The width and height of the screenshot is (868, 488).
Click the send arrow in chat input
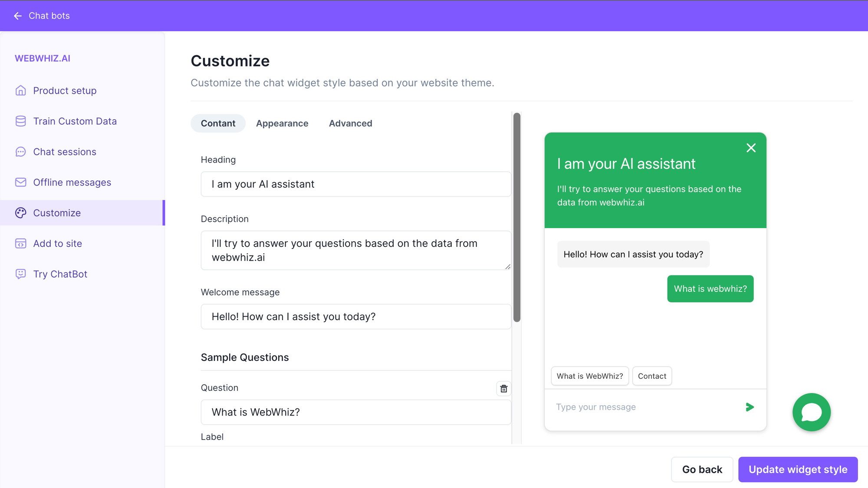pos(750,407)
